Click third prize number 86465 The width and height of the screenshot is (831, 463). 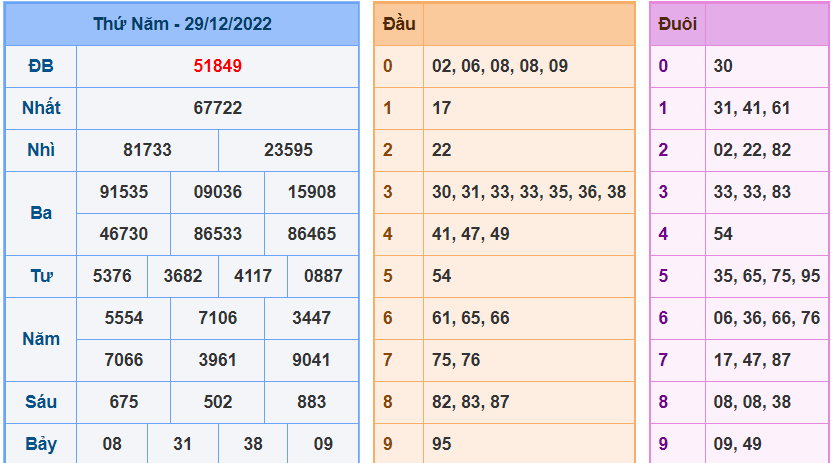pyautogui.click(x=312, y=234)
